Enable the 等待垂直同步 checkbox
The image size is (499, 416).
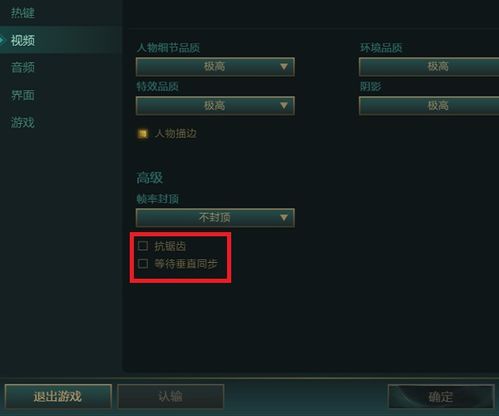click(143, 264)
